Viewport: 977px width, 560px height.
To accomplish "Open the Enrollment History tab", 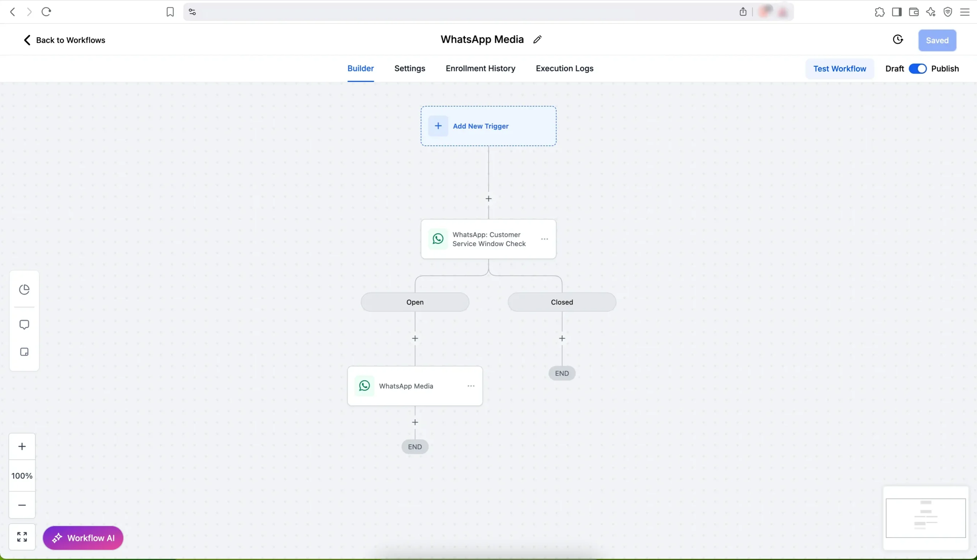I will pos(480,68).
